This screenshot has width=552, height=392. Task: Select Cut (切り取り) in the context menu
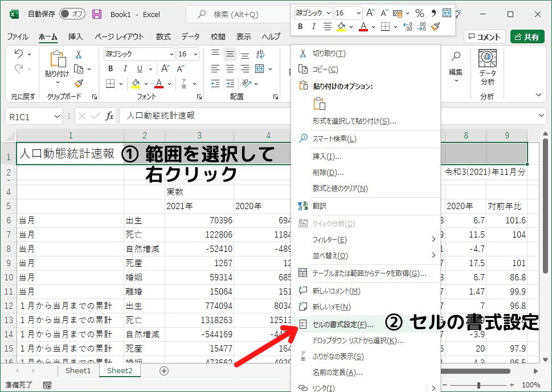point(366,54)
